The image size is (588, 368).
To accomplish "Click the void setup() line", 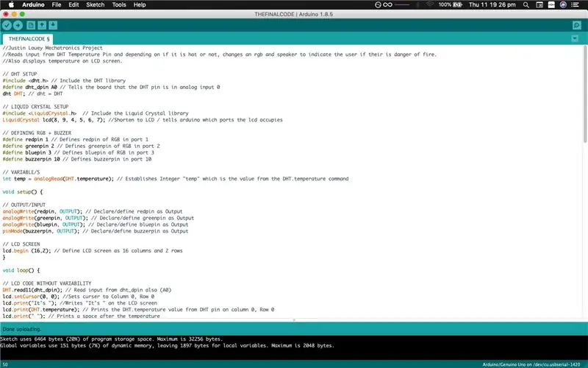I will click(x=23, y=192).
